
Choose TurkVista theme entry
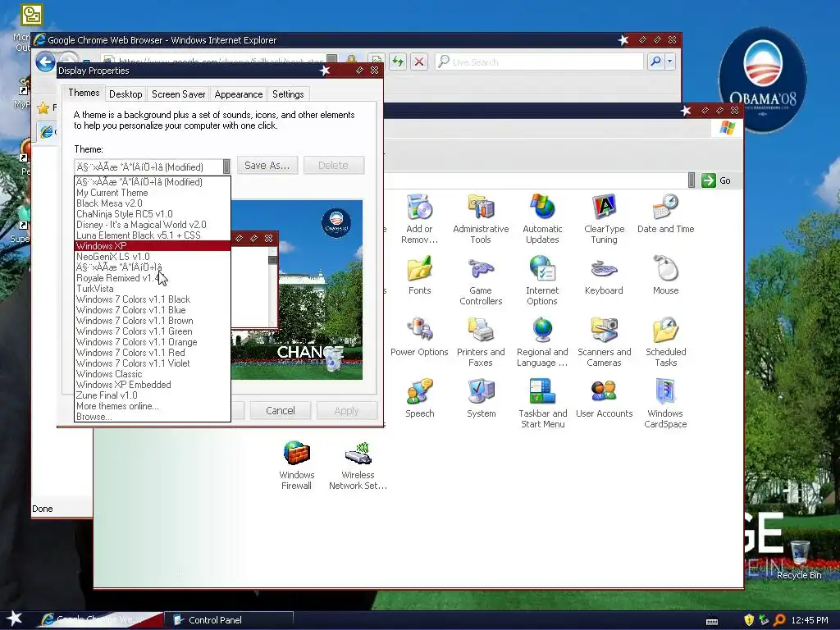click(153, 289)
